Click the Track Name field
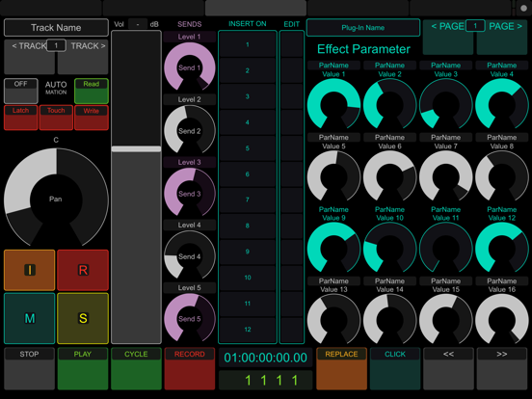This screenshot has height=399, width=532. [x=56, y=28]
